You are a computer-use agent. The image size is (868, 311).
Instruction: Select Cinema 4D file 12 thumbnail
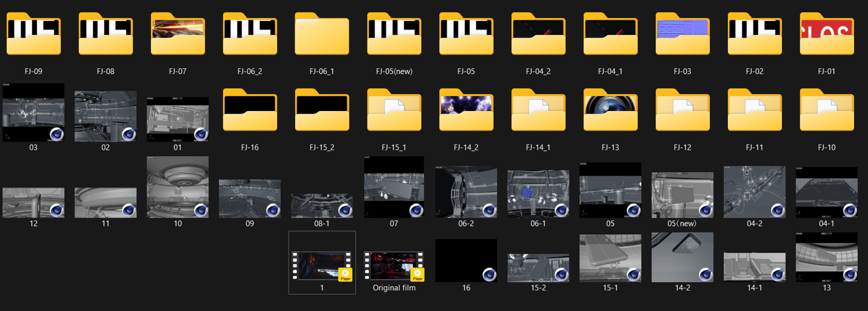point(34,202)
